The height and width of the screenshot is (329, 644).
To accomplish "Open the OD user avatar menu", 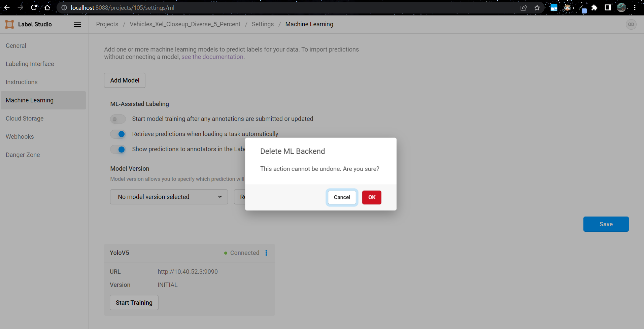I will (631, 24).
